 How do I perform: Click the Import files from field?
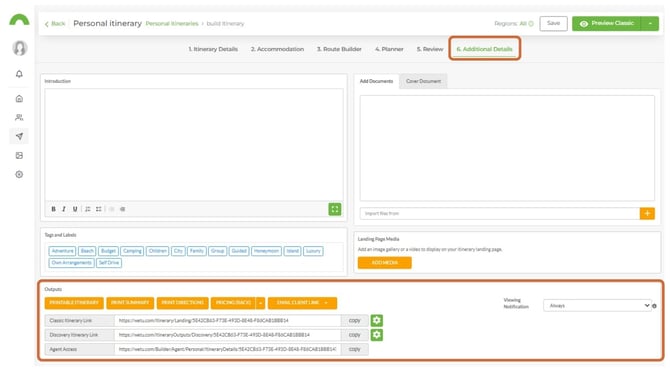[500, 213]
